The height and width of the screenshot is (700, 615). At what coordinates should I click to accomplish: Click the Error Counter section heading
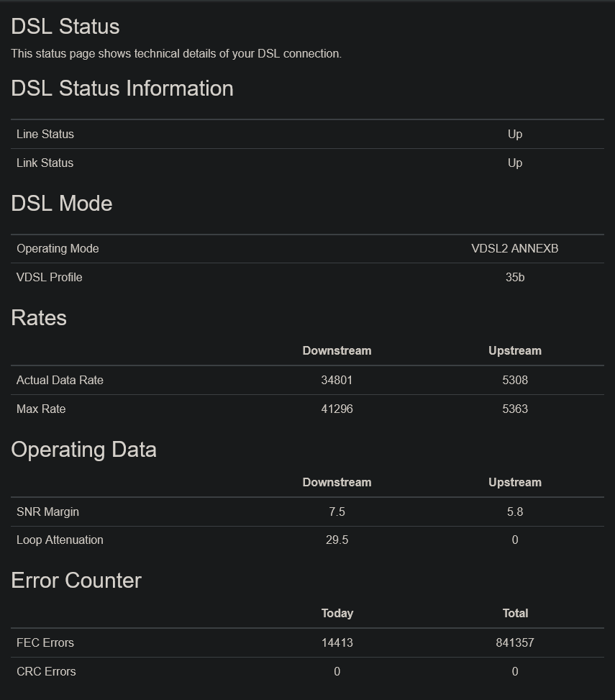[76, 581]
